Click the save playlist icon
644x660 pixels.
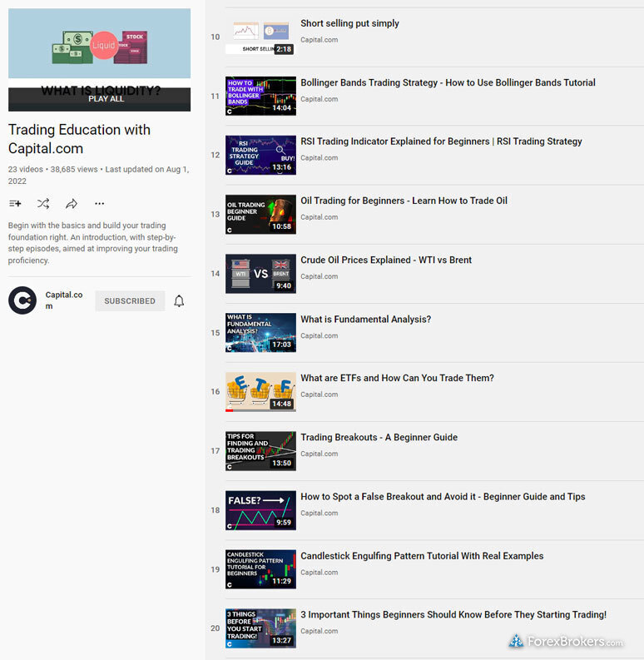(15, 204)
